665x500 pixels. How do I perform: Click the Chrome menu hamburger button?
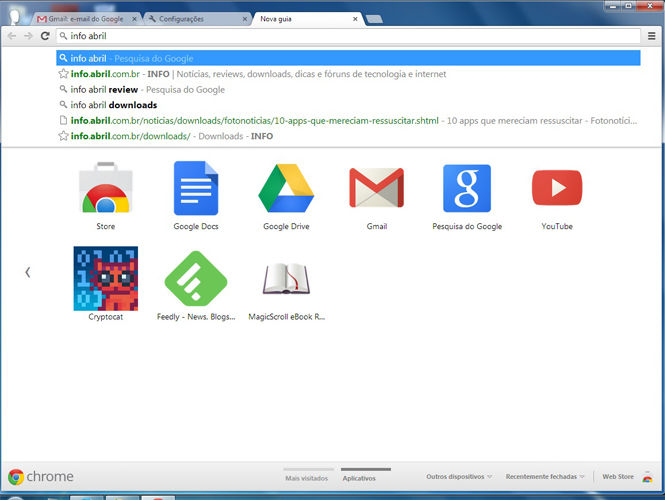pos(651,36)
